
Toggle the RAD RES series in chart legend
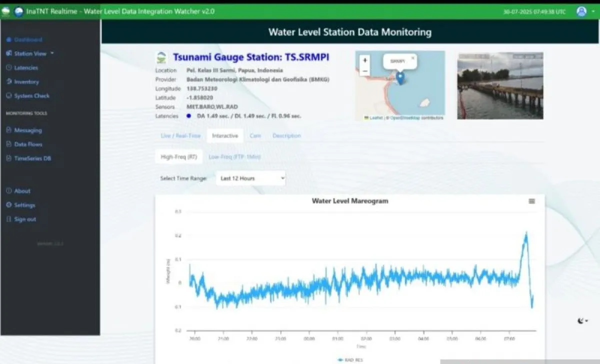[x=349, y=359]
